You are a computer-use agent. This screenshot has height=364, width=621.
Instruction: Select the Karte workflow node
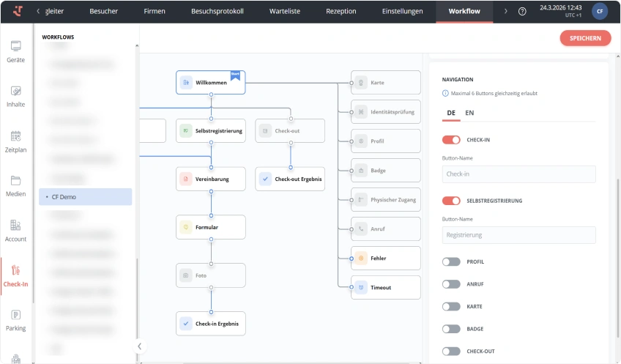(386, 82)
